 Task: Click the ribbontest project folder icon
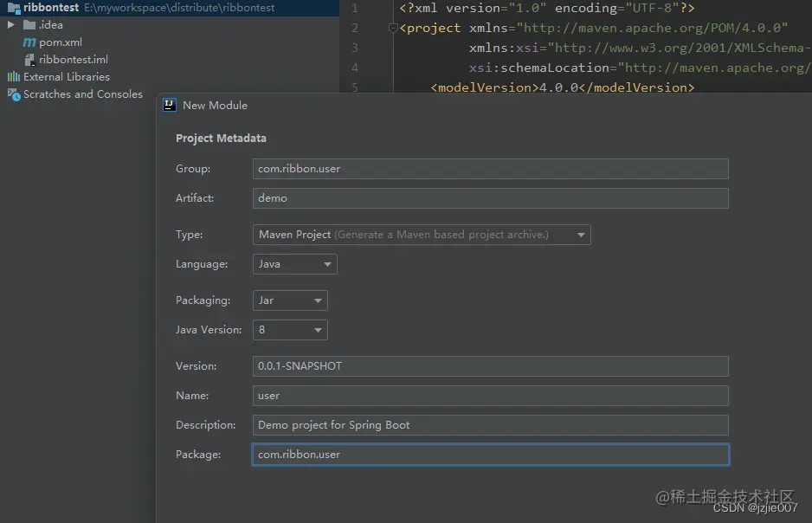click(14, 8)
